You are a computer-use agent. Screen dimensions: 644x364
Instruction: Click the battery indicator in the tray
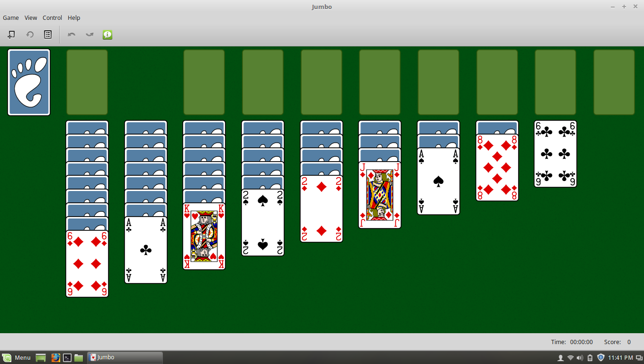[x=589, y=357]
